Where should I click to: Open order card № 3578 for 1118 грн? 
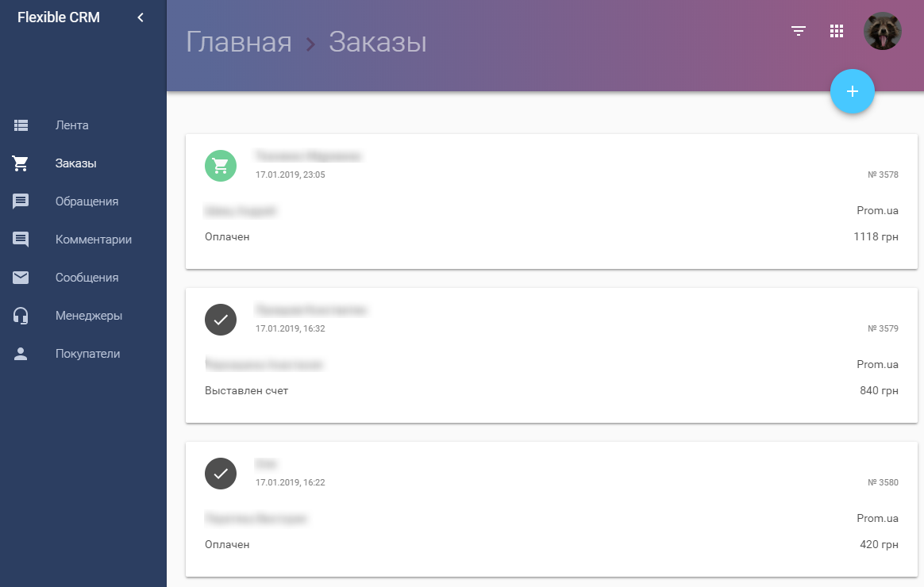(552, 201)
